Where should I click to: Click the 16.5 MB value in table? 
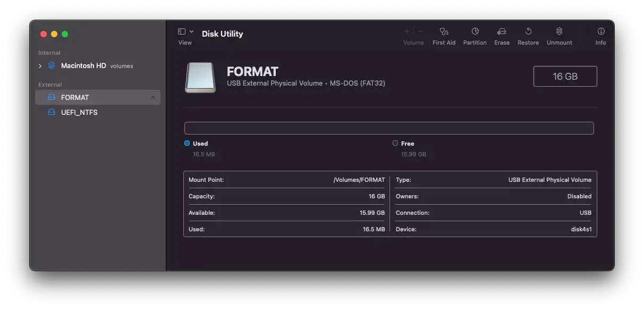374,229
